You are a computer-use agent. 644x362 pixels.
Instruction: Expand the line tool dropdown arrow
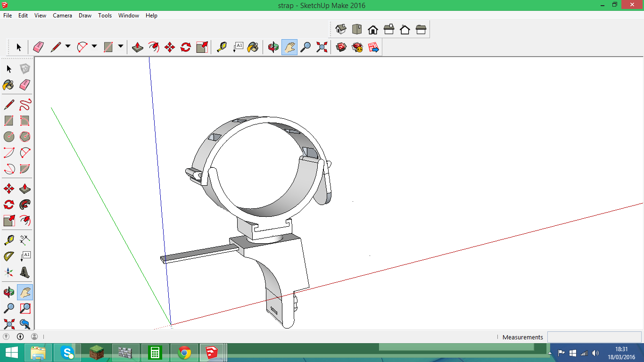68,46
